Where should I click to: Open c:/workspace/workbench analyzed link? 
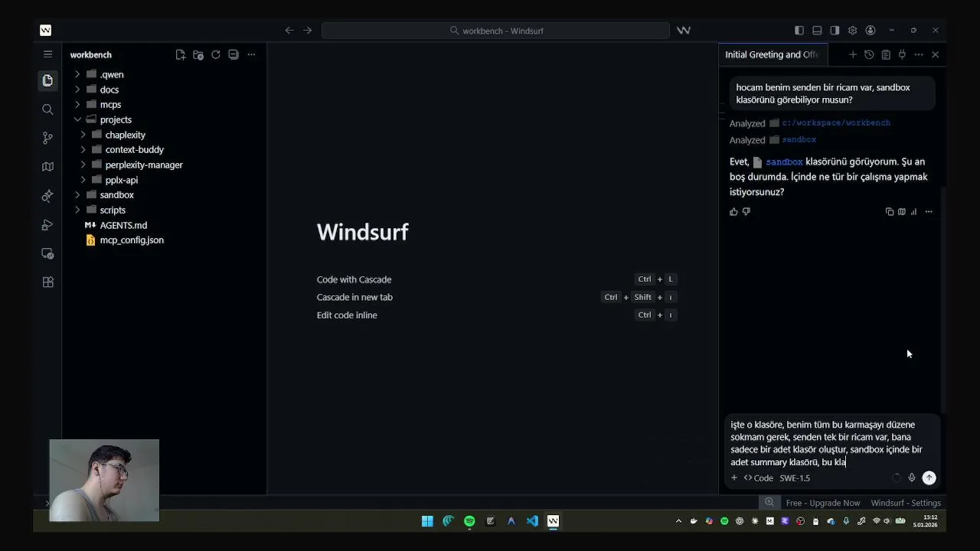point(835,122)
